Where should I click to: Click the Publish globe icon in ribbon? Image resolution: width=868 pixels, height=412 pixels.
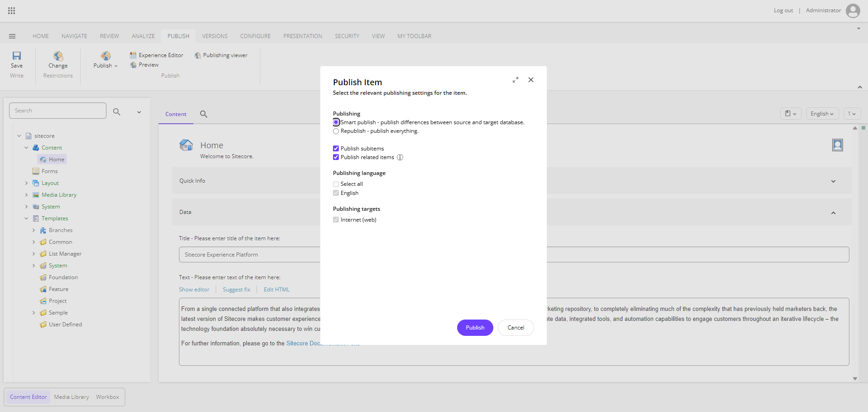click(106, 56)
